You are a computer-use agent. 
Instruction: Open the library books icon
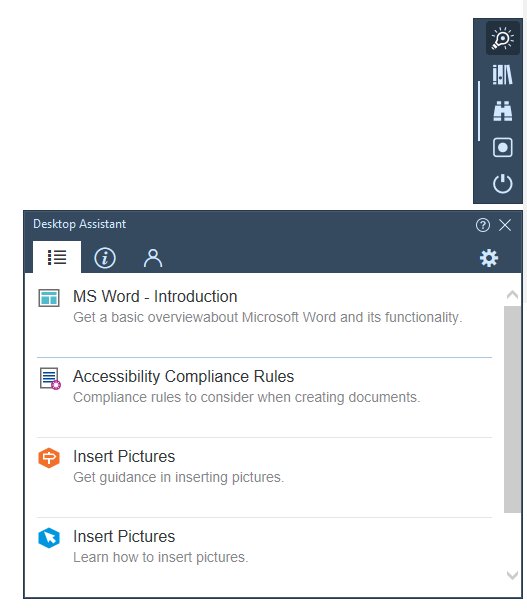pos(503,75)
